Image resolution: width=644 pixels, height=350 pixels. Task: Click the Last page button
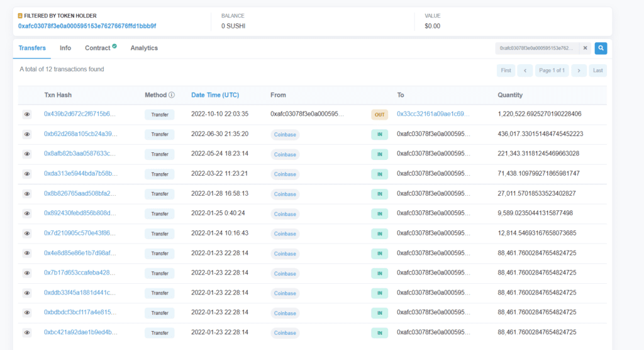tap(597, 71)
